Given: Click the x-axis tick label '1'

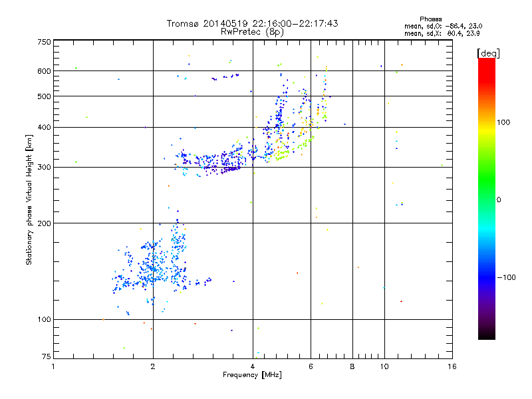Looking at the screenshot, I should [53, 366].
